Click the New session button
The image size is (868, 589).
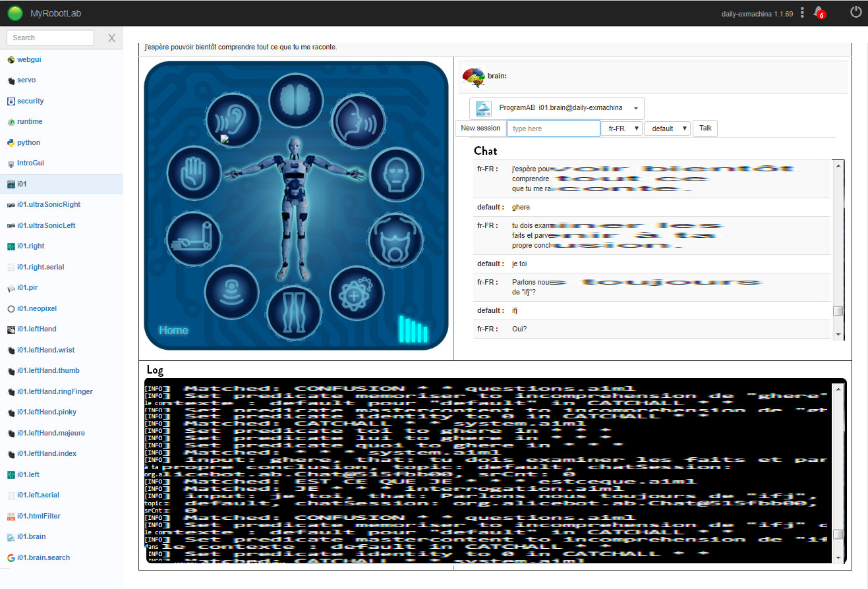480,128
